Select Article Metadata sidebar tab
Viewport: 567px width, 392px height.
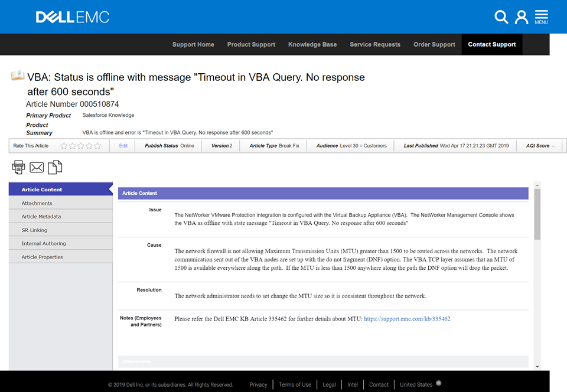(61, 217)
